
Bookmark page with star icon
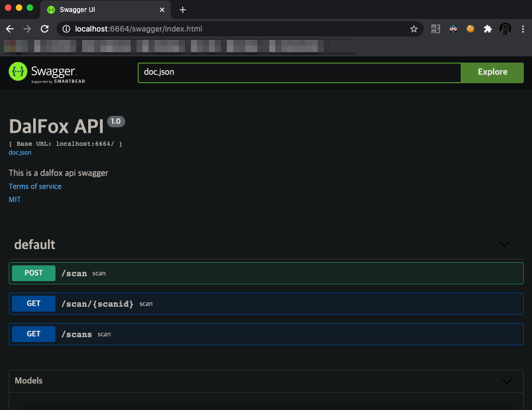(413, 29)
